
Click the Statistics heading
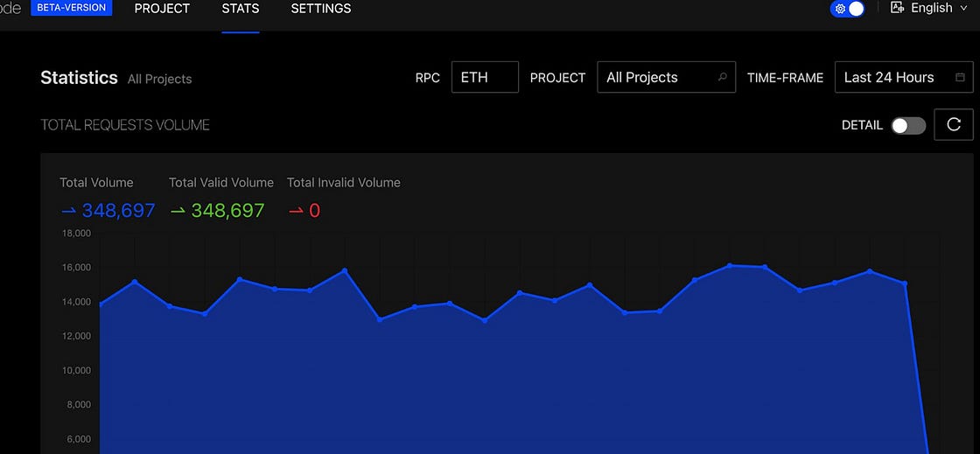tap(80, 78)
